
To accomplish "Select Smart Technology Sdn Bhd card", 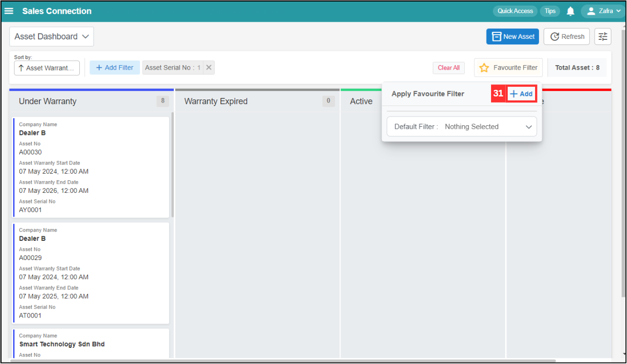I will (x=91, y=344).
